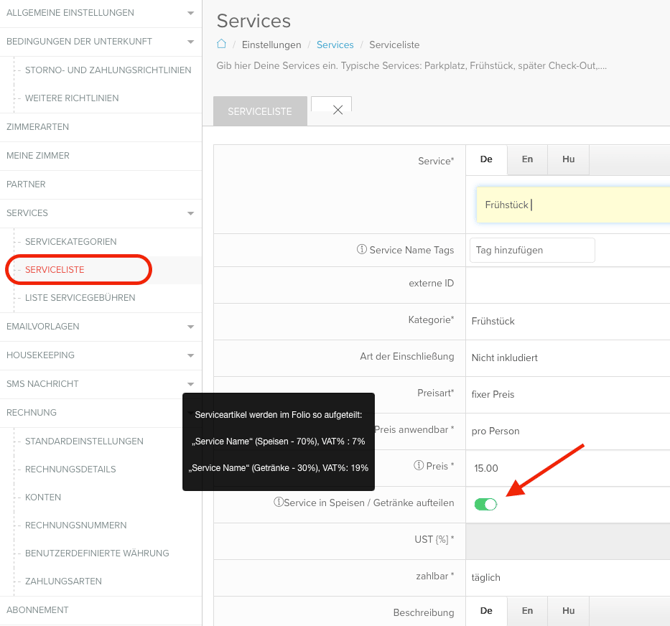Click the home icon in breadcrumb
Viewport: 670px width, 626px height.
pyautogui.click(x=222, y=45)
